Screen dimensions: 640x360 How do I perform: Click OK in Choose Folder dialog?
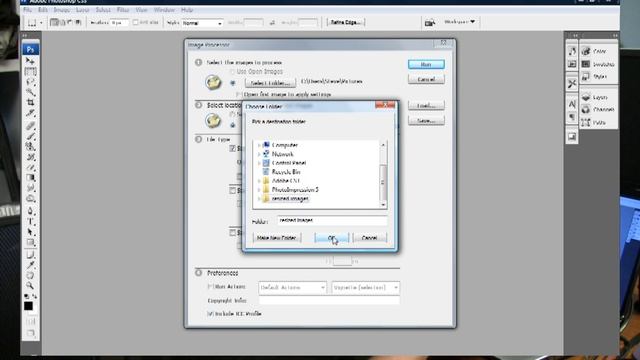point(331,238)
